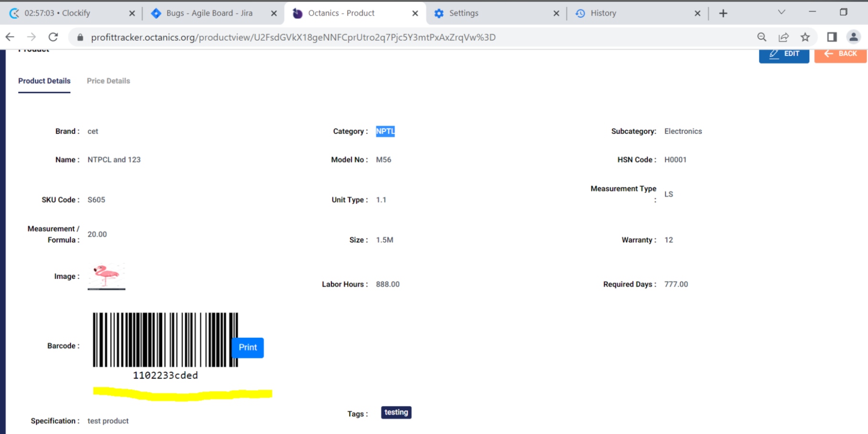Open the user profile avatar icon
Screen dimensions: 868x434
tap(853, 37)
